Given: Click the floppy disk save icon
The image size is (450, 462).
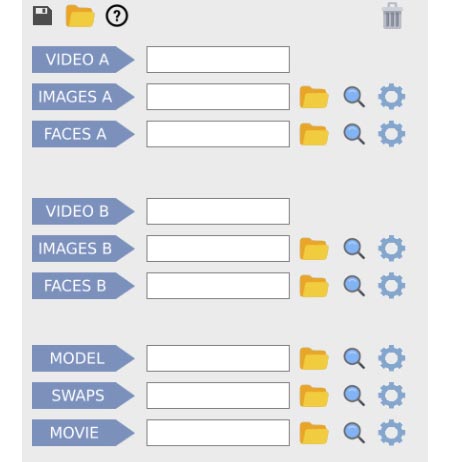Looking at the screenshot, I should [42, 16].
